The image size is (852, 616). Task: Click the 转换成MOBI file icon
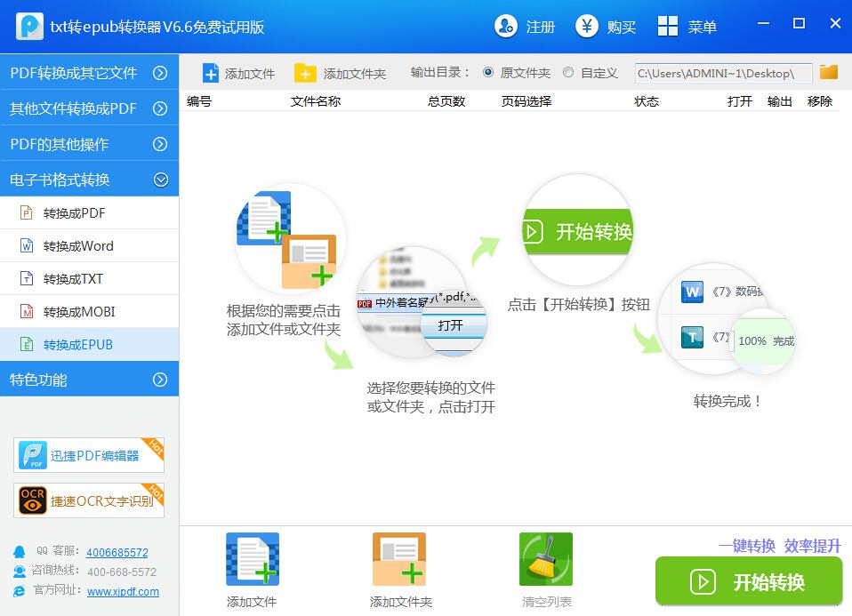tap(26, 311)
